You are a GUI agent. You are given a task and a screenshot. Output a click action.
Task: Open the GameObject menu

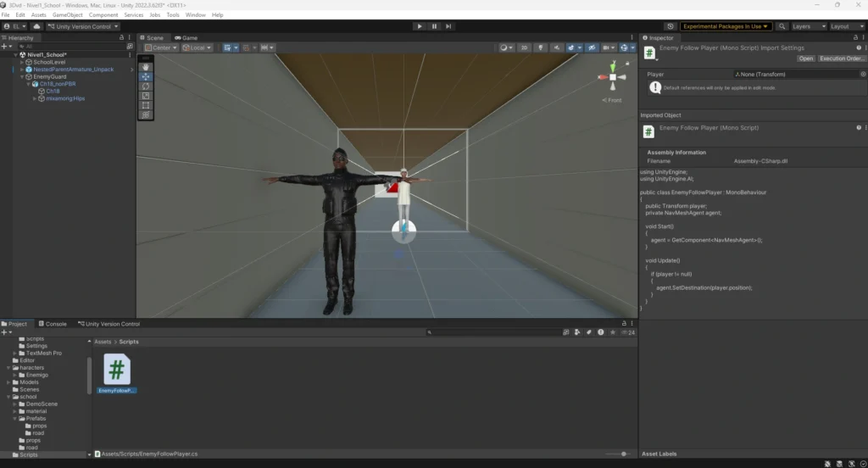[67, 15]
